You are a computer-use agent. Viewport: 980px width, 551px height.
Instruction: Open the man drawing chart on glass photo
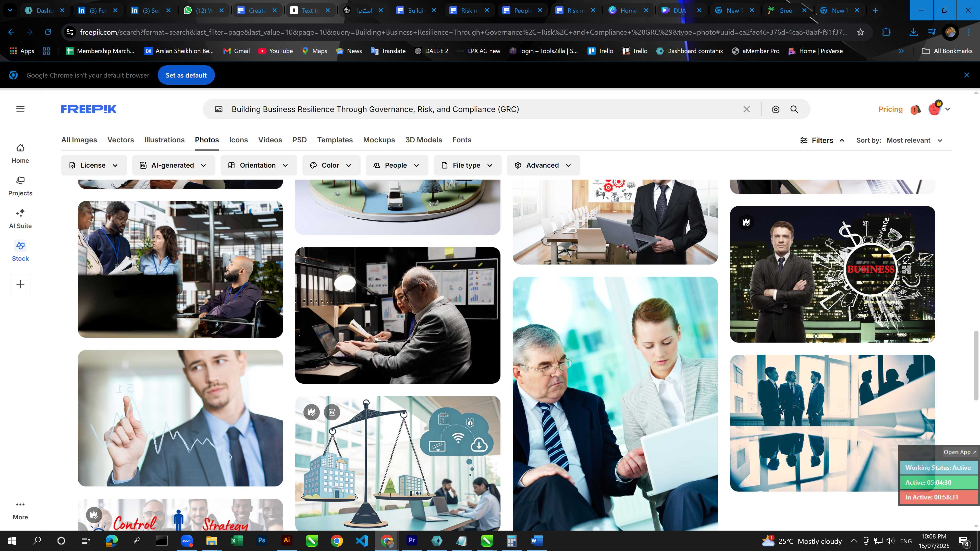point(180,418)
